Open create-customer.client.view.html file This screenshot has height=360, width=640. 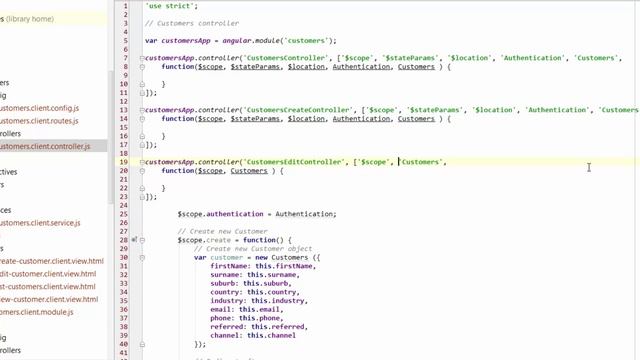(52, 261)
